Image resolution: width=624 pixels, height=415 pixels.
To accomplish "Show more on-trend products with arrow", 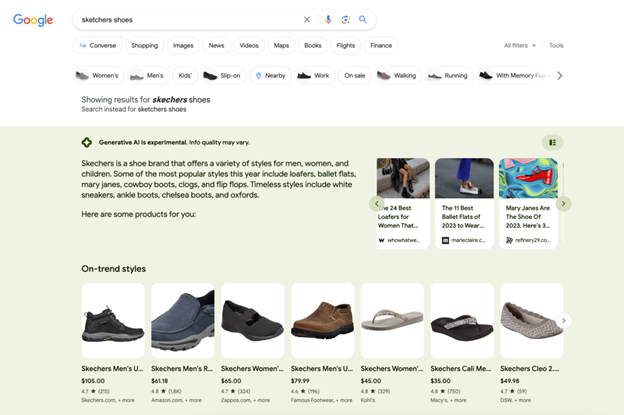I will (x=563, y=320).
